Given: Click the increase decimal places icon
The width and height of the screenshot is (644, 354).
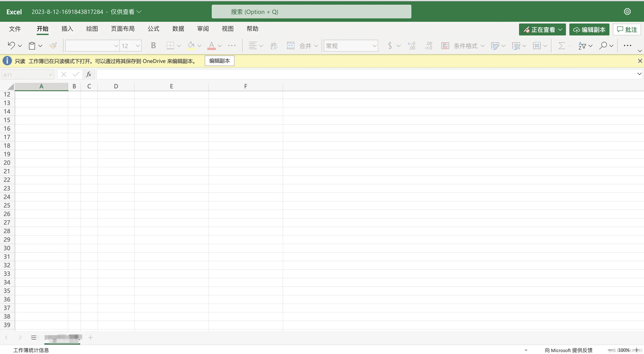Looking at the screenshot, I should pos(412,45).
